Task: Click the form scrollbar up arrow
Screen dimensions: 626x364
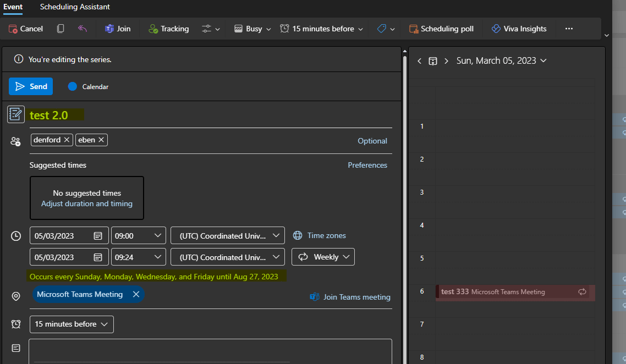Action: click(405, 51)
